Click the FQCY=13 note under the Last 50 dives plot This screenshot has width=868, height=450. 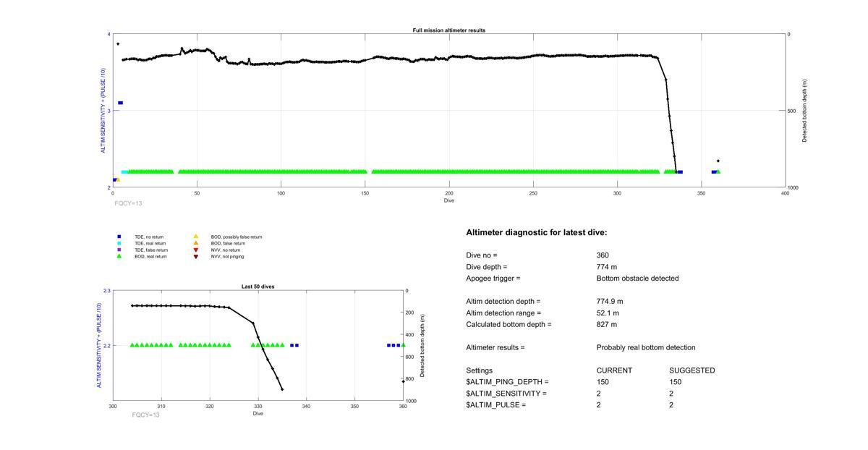point(146,415)
